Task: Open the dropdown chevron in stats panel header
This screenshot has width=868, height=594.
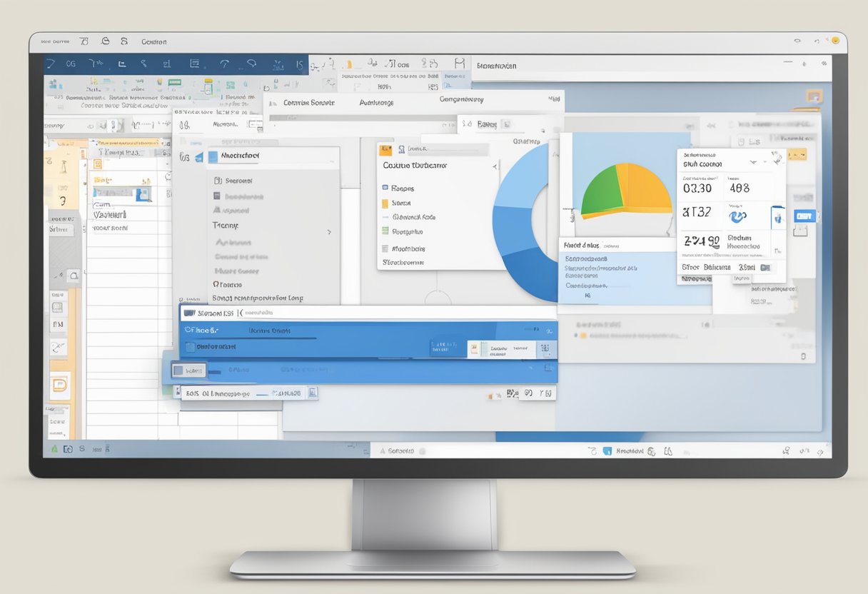Action: click(752, 163)
